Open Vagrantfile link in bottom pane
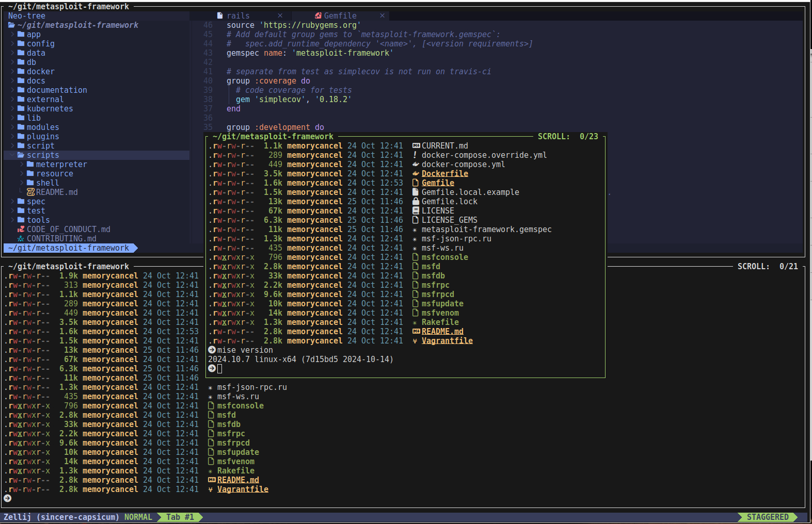 point(243,489)
